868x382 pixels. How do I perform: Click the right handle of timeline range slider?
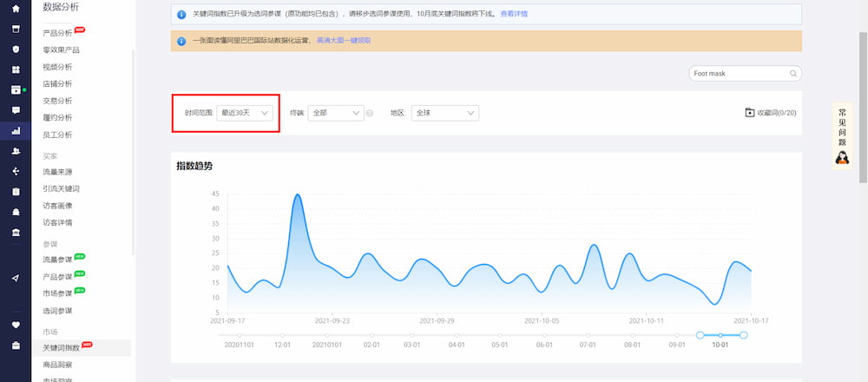pos(744,335)
